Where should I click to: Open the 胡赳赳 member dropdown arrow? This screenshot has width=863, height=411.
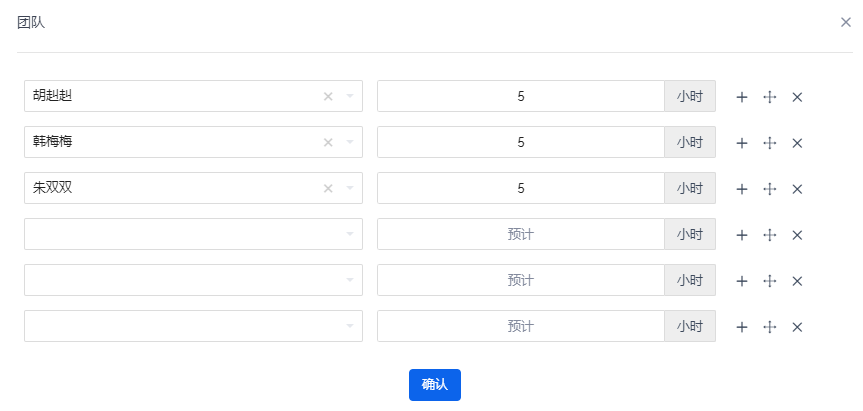350,97
